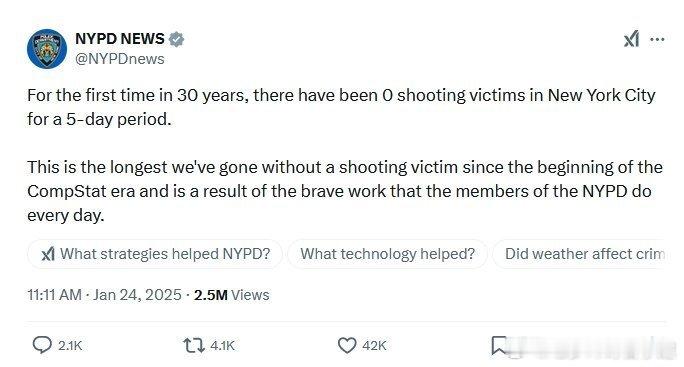Viewport: 684px width, 367px height.
Task: Open Grok explain icon at top right
Action: [x=632, y=39]
